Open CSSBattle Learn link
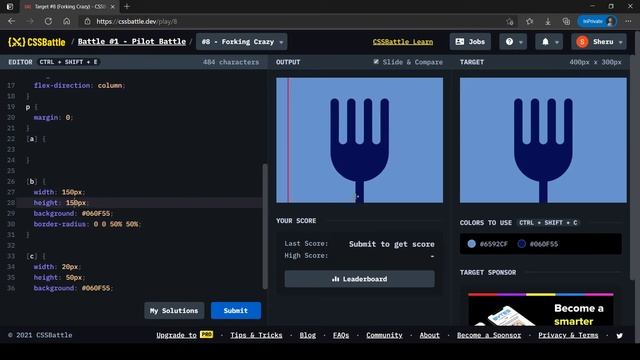This screenshot has height=360, width=640. [x=403, y=42]
